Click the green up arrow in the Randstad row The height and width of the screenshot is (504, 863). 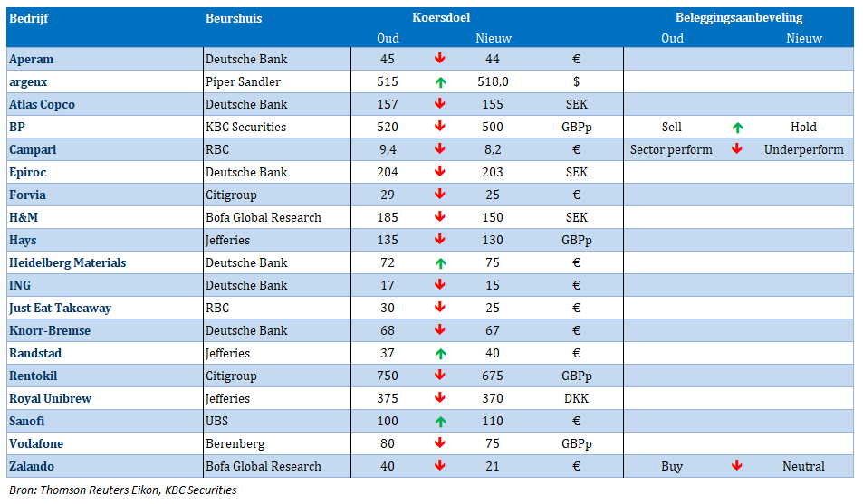point(440,354)
